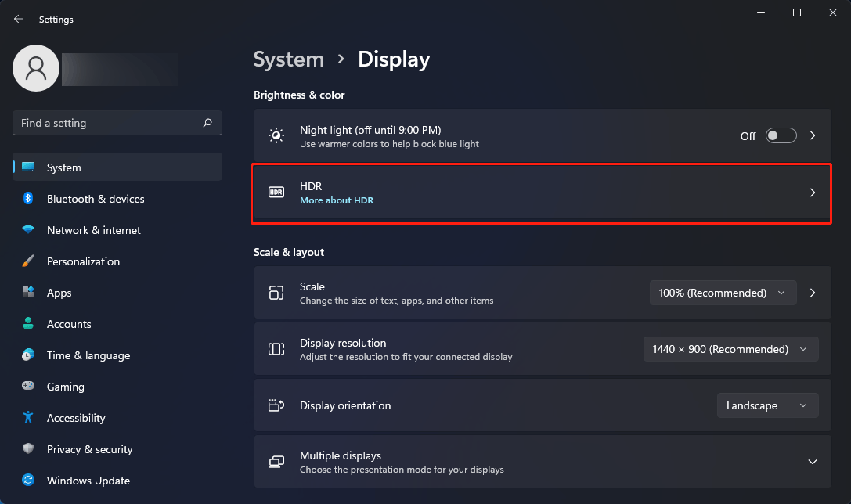Click the search magnifier in Find a setting

point(207,123)
